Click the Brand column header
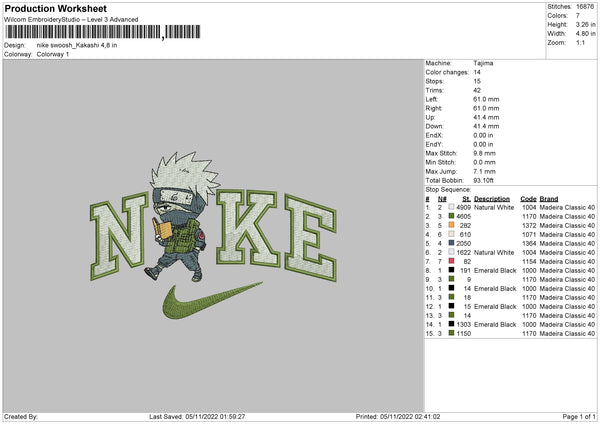Image resolution: width=600 pixels, height=424 pixels. [x=549, y=199]
